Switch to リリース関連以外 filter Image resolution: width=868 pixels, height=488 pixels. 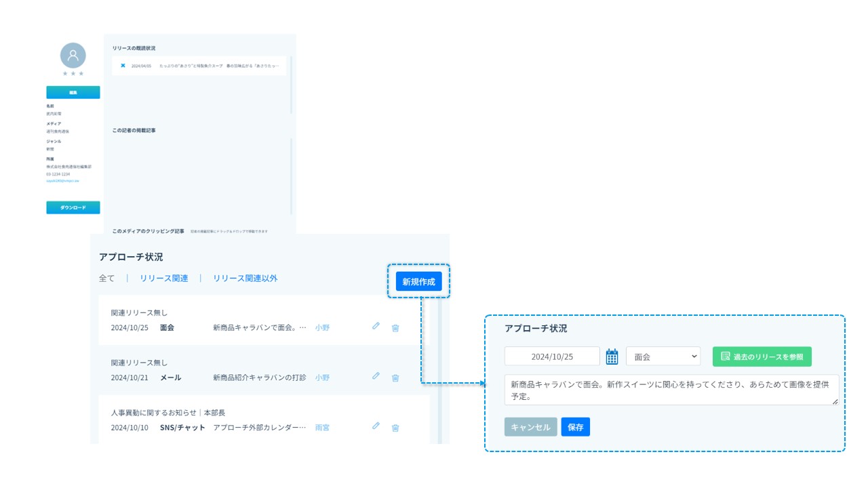click(x=245, y=279)
